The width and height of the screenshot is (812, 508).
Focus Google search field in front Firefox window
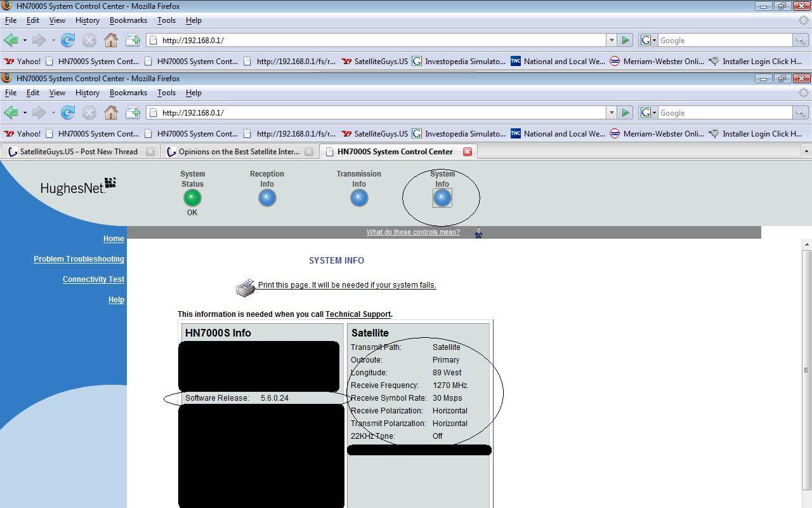[x=725, y=112]
